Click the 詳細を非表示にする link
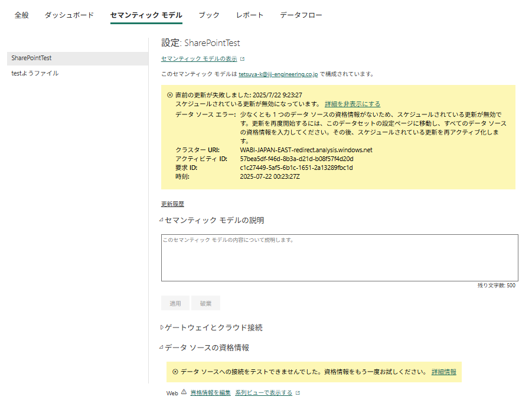Screen dimensions: 532x400 353,104
